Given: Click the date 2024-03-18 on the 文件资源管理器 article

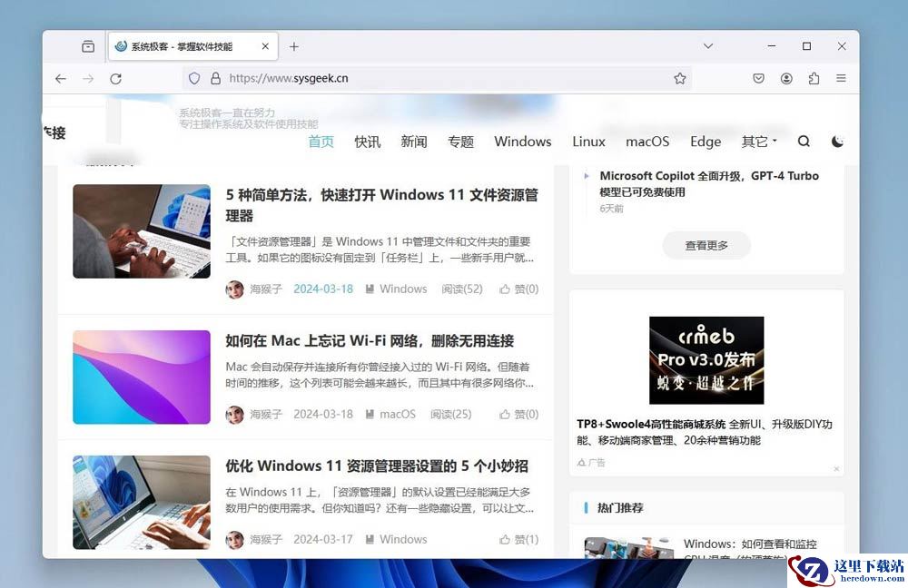Looking at the screenshot, I should tap(323, 289).
